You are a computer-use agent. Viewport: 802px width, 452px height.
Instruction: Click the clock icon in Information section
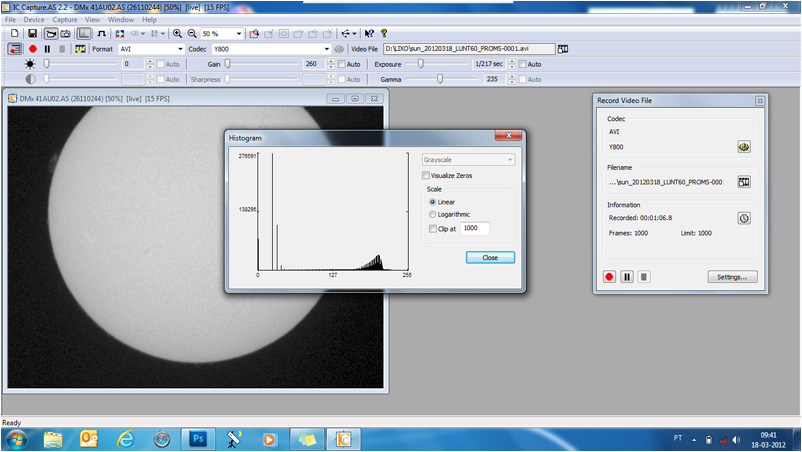tap(744, 218)
